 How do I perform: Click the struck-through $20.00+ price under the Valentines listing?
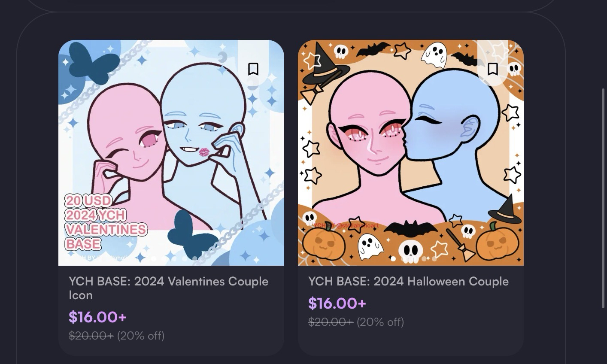tap(91, 335)
